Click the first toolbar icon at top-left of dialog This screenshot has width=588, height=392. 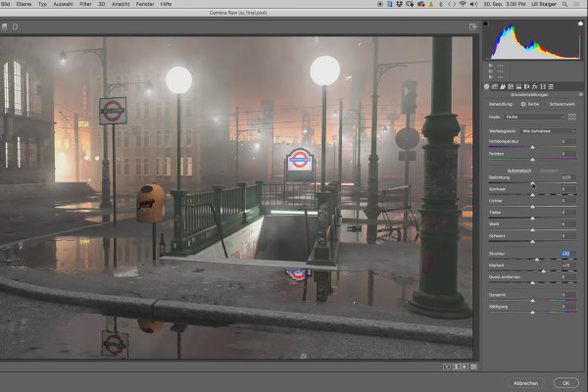[x=5, y=27]
